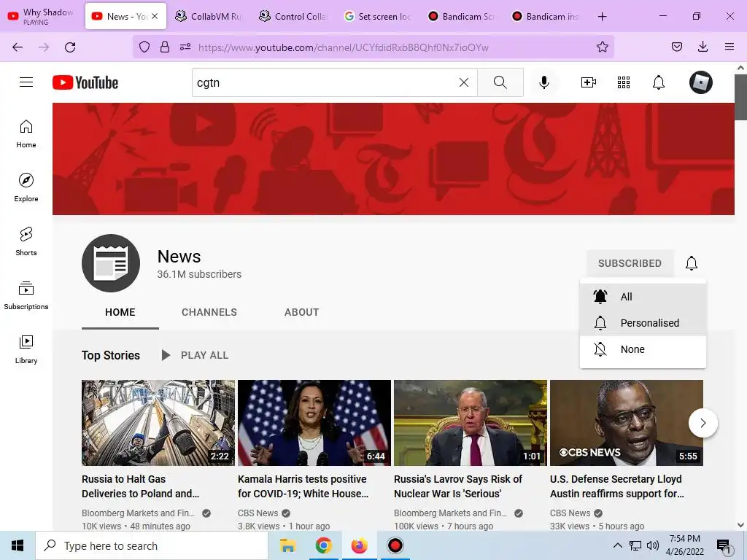The width and height of the screenshot is (747, 560).
Task: Save the page to Pocket icon
Action: pos(676,47)
